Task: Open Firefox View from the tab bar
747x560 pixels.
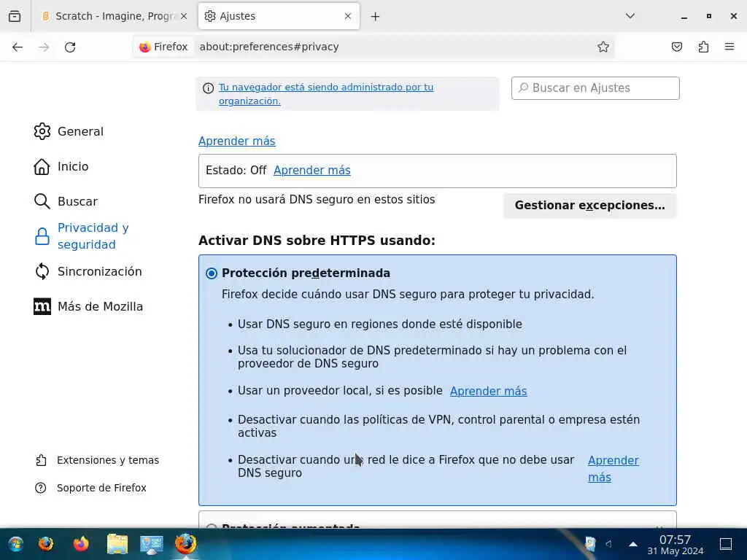Action: [15, 16]
